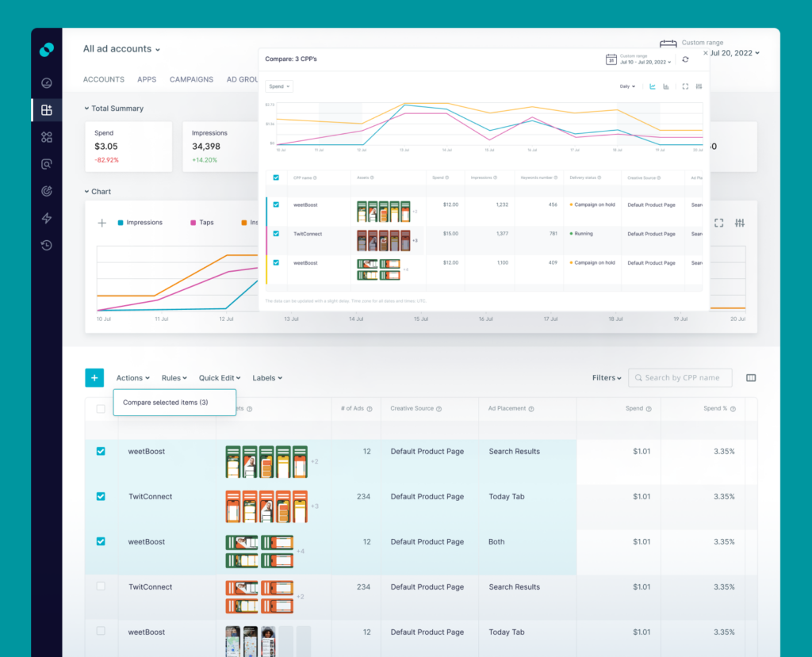Screen dimensions: 812x657
Task: Open the Daily interval dropdown
Action: (627, 86)
